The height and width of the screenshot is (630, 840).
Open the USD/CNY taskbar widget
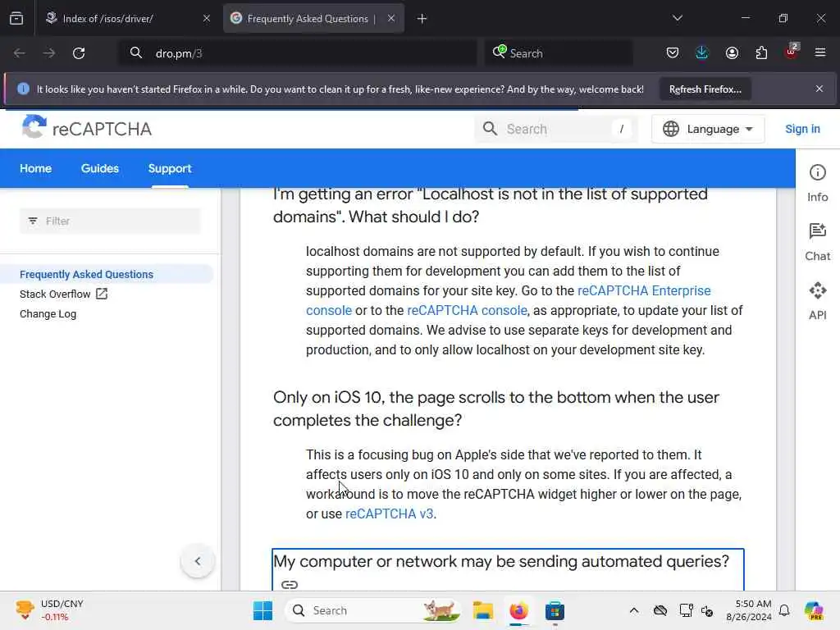point(49,610)
